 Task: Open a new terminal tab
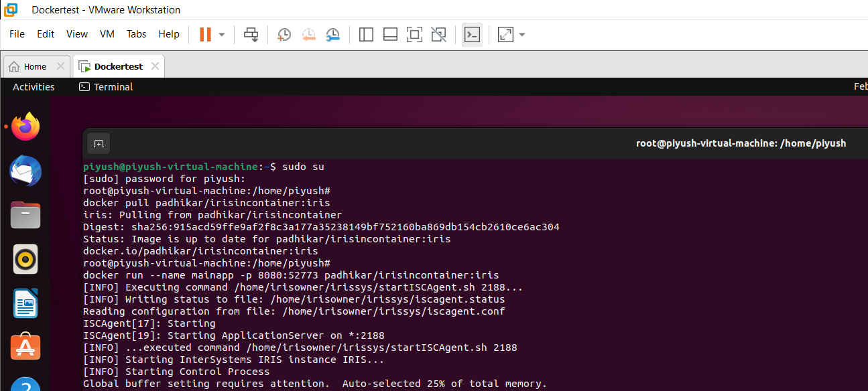click(x=99, y=143)
